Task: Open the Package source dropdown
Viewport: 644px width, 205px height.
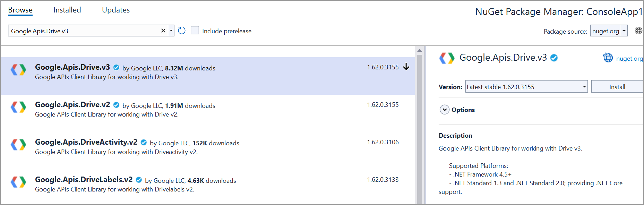Action: click(x=609, y=31)
